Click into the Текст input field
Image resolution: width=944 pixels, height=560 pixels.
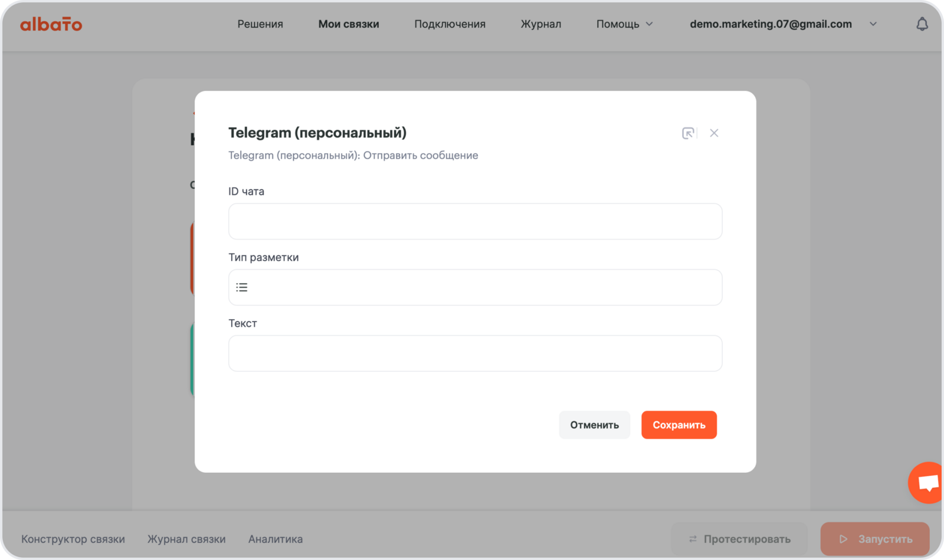[475, 353]
